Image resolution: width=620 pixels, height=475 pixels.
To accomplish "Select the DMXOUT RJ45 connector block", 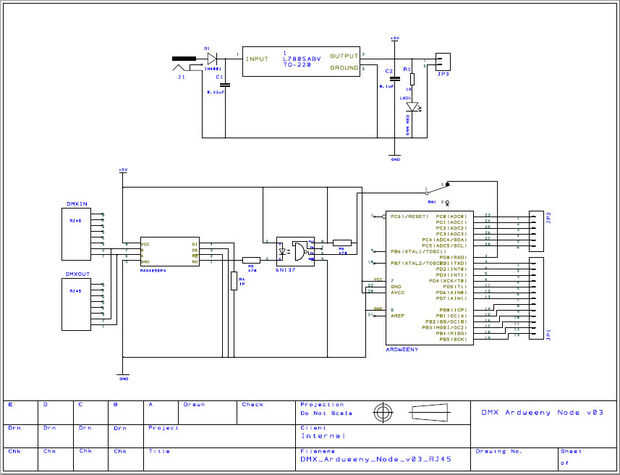I will [x=76, y=305].
